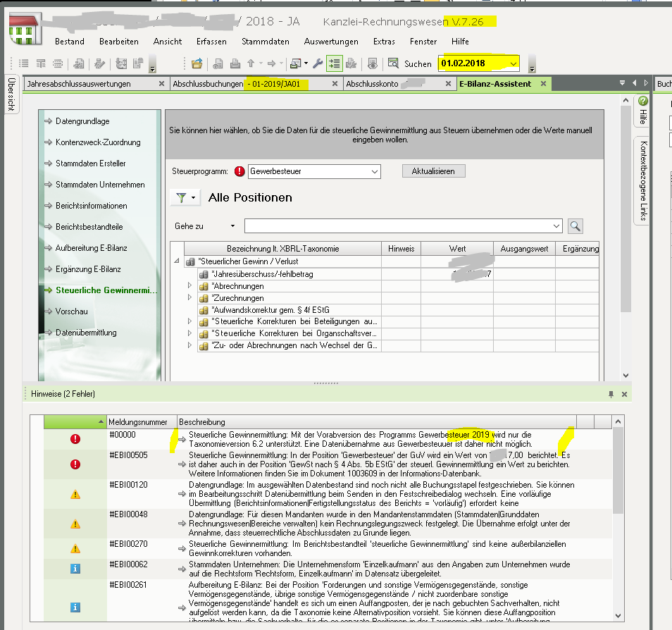Close the Hinweise panel
The height and width of the screenshot is (630, 672).
[624, 394]
